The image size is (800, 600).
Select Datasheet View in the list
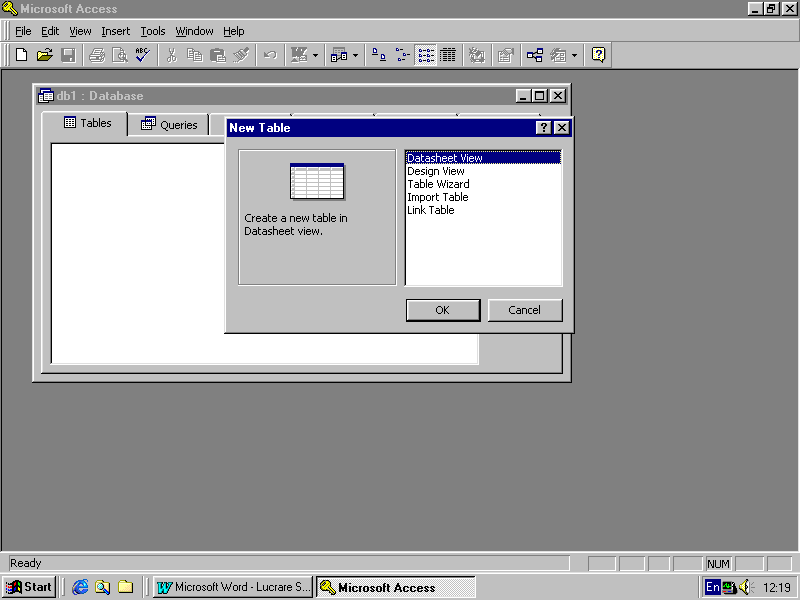(x=483, y=158)
